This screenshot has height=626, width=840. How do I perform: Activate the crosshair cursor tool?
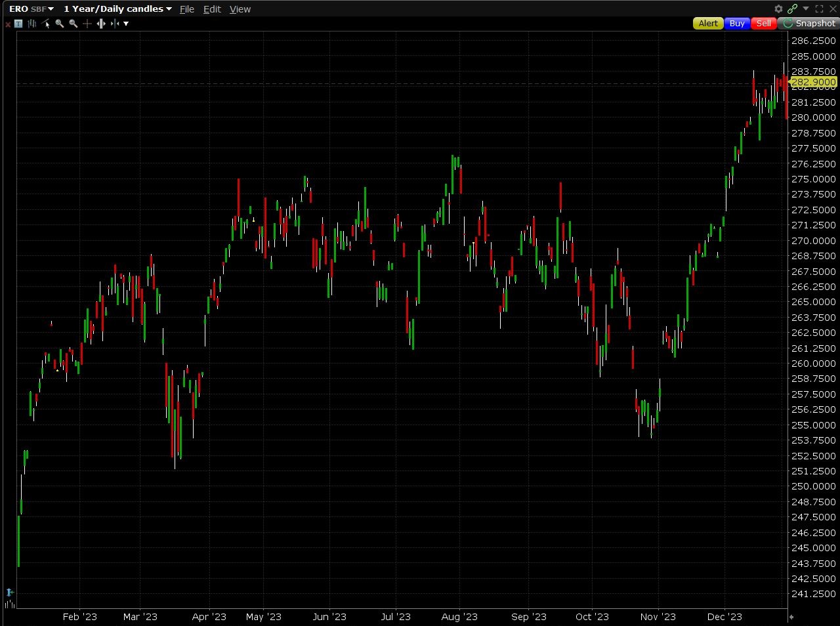pos(87,24)
